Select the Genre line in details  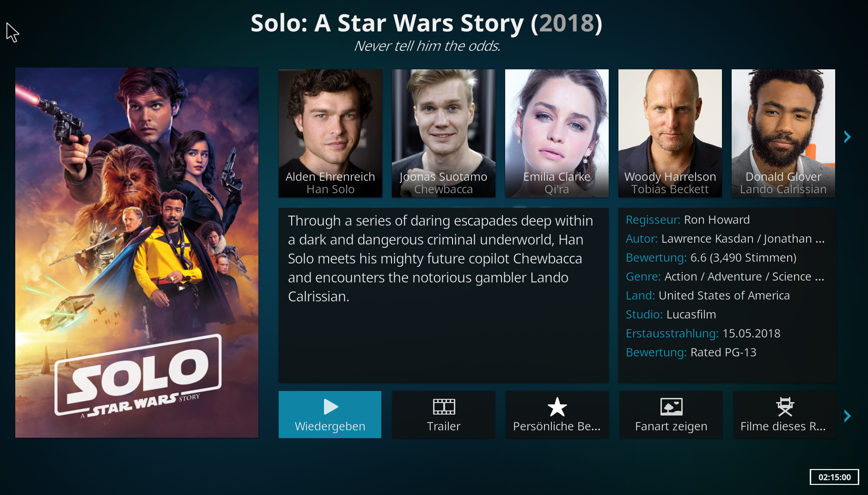724,276
